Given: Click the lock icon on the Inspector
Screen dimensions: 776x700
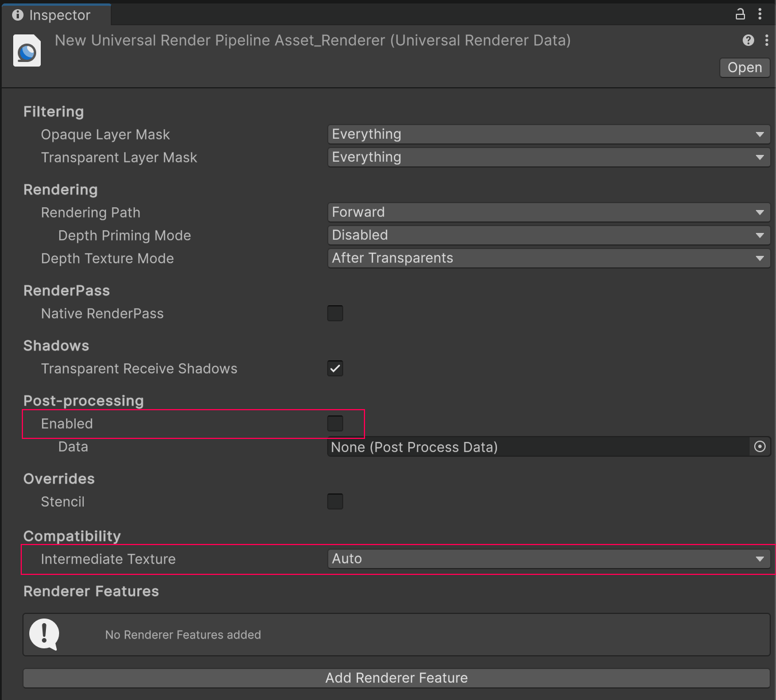Looking at the screenshot, I should click(740, 14).
